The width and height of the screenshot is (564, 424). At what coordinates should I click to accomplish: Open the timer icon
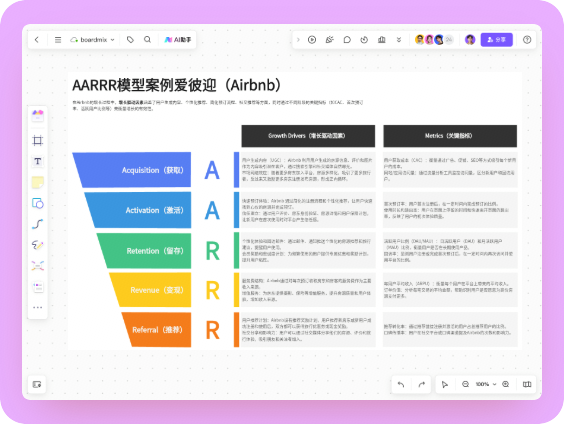(x=364, y=40)
